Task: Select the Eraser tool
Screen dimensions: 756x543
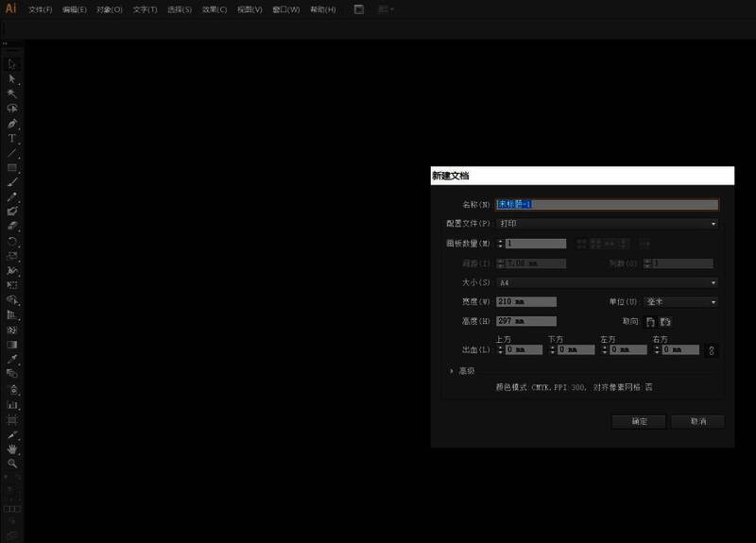Action: pyautogui.click(x=12, y=226)
